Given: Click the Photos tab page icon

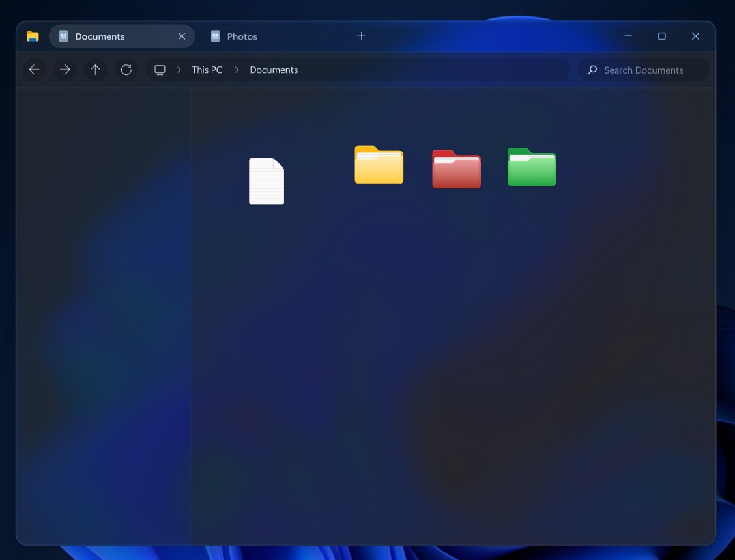Looking at the screenshot, I should [x=215, y=36].
